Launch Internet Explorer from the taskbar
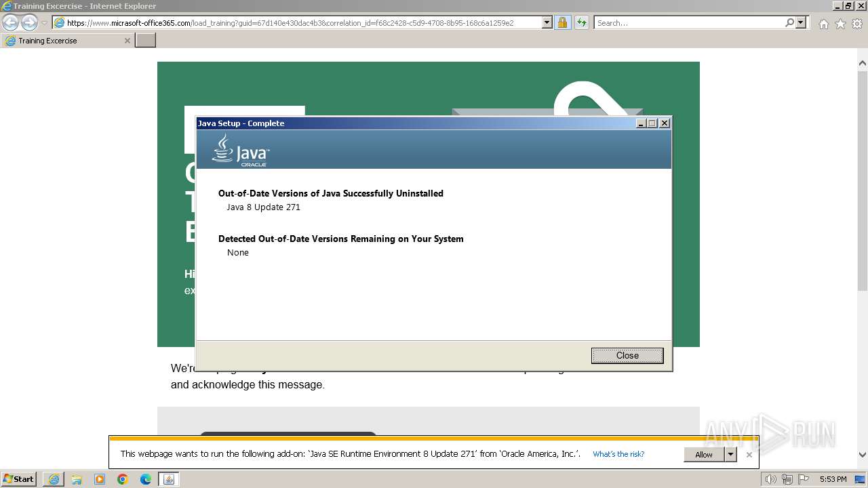The image size is (868, 488). point(54,479)
